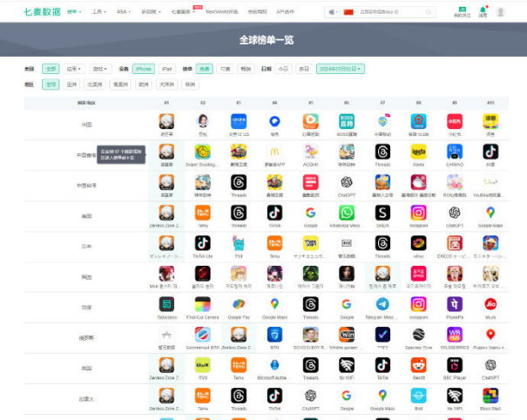Open Microsoft Authenticator in the UK row
The image size is (527, 420).
click(274, 365)
